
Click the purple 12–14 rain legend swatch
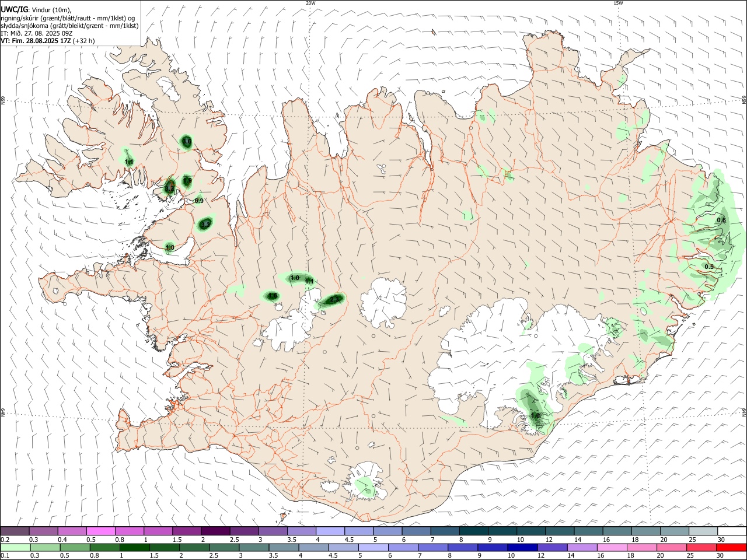click(x=553, y=548)
